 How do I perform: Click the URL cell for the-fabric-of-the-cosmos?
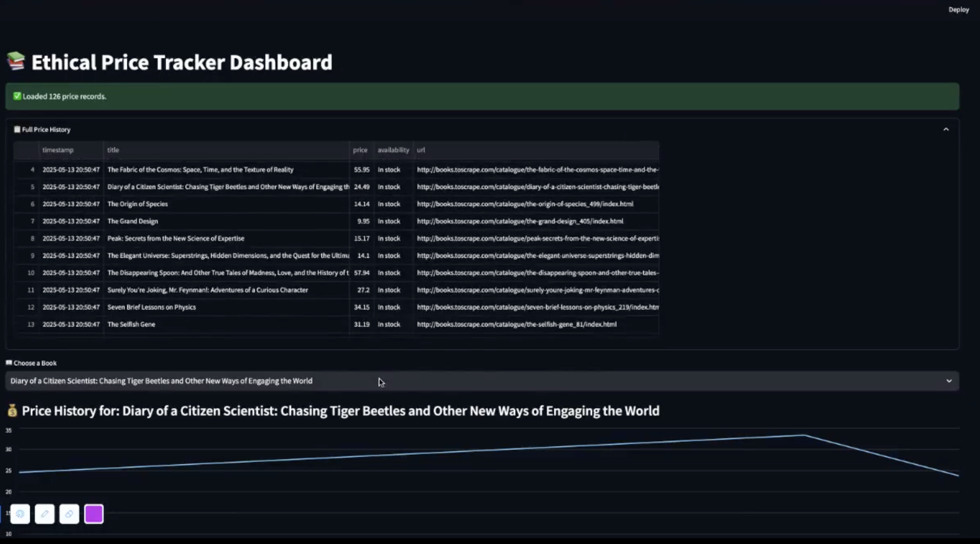[536, 170]
